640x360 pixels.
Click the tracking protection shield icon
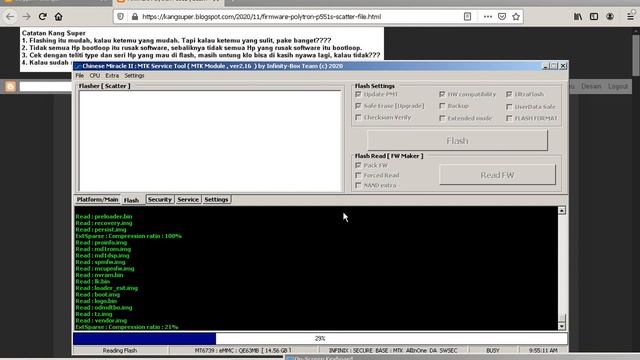120,17
